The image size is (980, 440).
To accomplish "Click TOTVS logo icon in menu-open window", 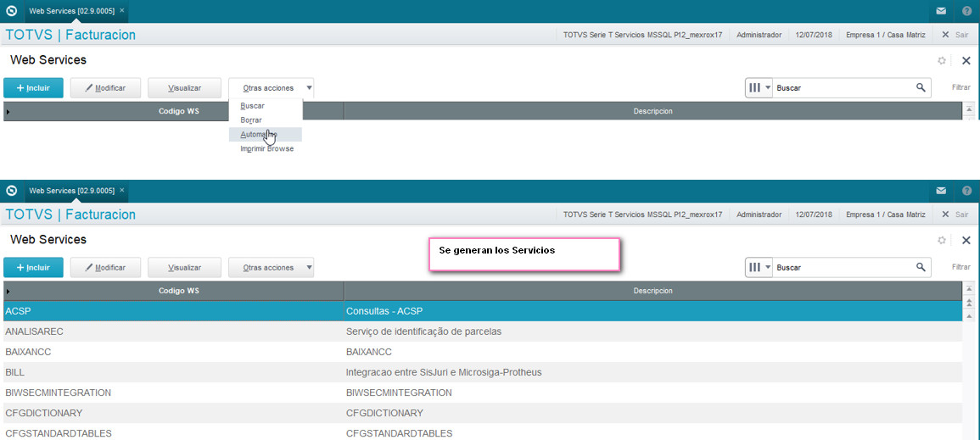I will (x=11, y=11).
